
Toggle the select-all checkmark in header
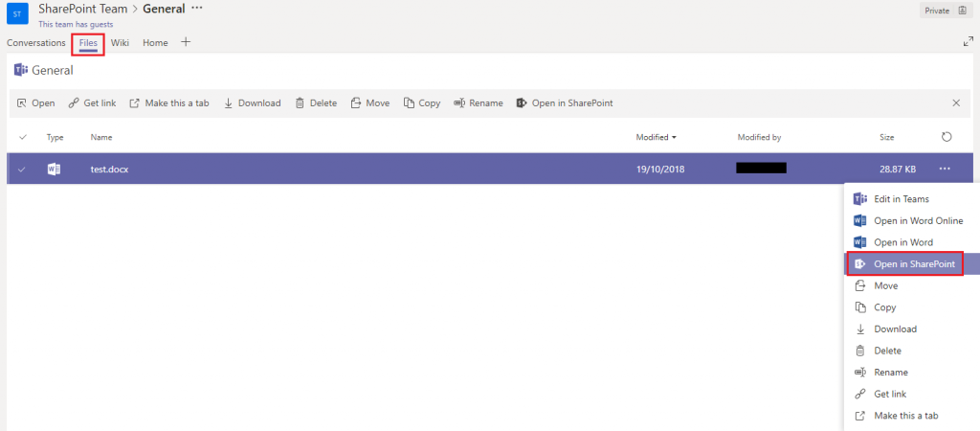(23, 137)
